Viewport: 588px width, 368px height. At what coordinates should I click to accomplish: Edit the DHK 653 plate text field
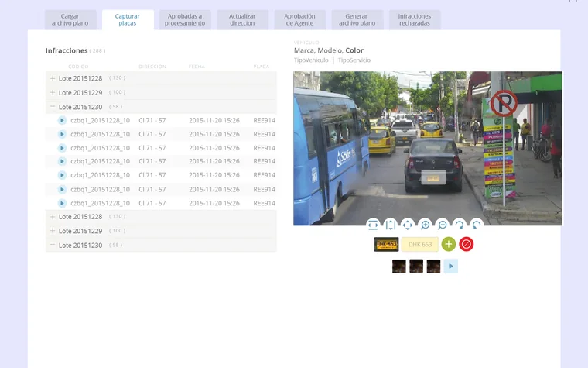tap(420, 245)
